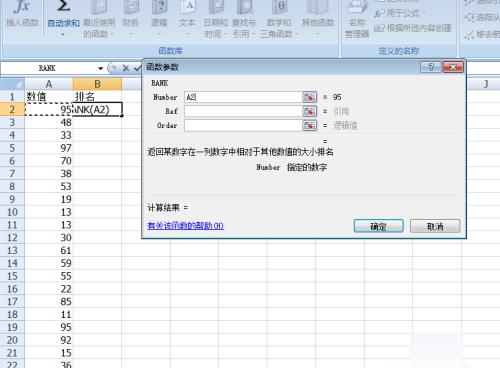Open the help on this function link
The height and width of the screenshot is (368, 500).
(185, 226)
